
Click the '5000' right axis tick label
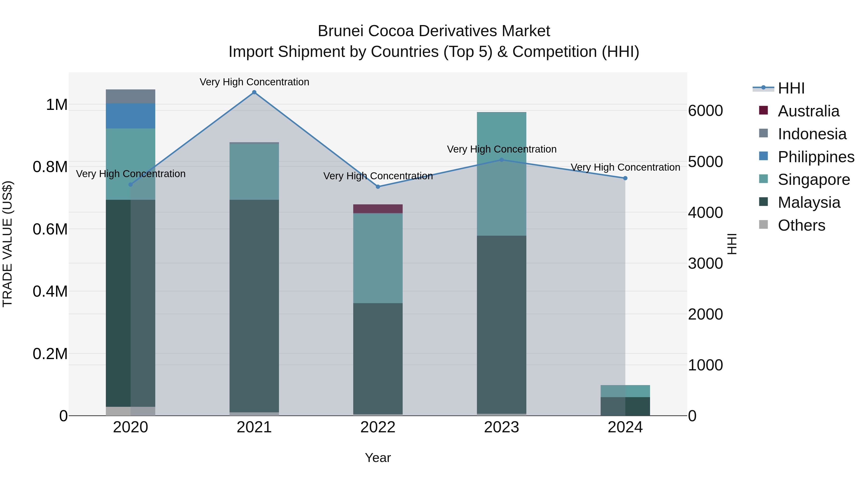(x=705, y=162)
